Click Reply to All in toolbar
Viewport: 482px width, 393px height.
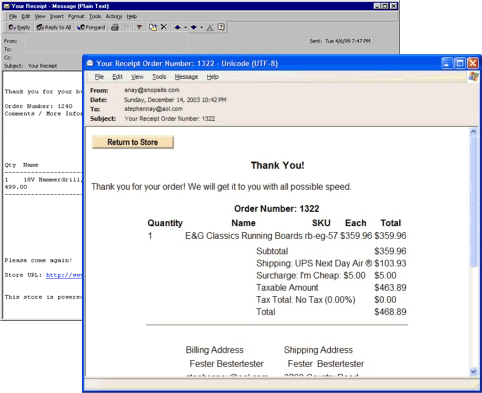tap(54, 27)
